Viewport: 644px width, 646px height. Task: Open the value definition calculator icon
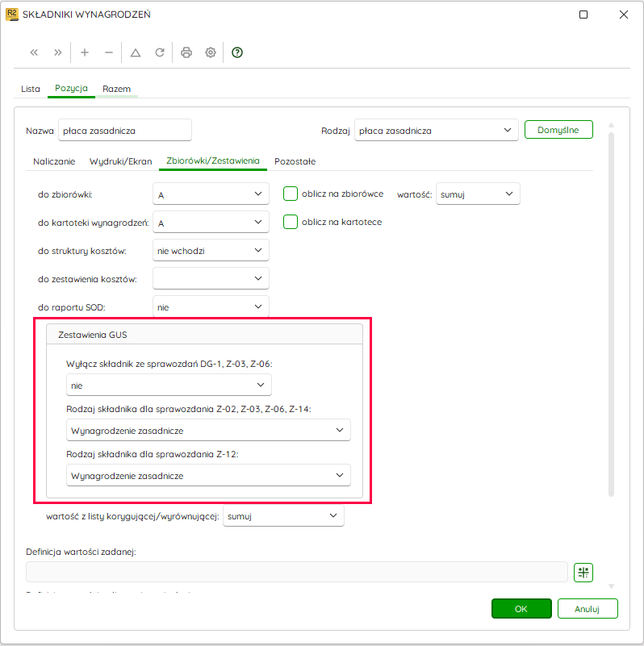[583, 573]
